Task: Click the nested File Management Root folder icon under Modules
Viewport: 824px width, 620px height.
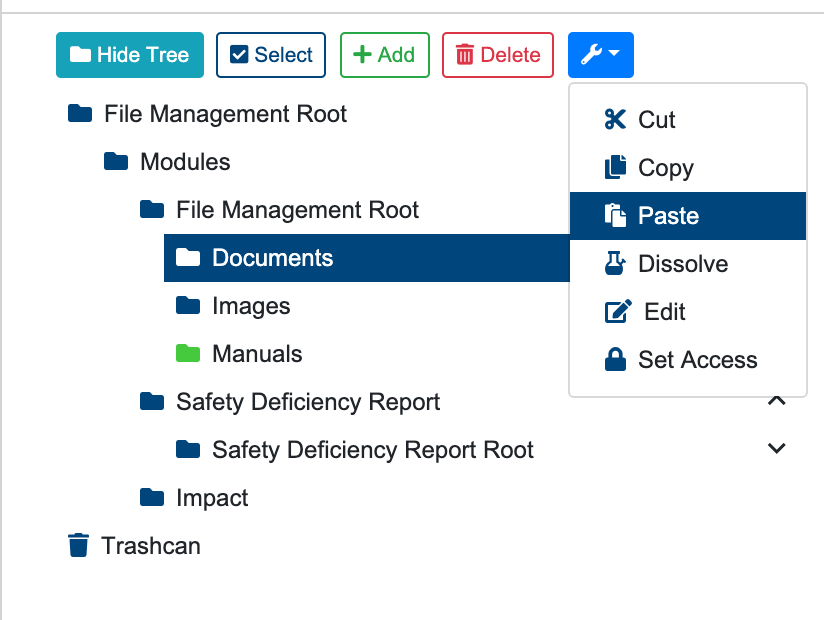Action: [x=152, y=209]
